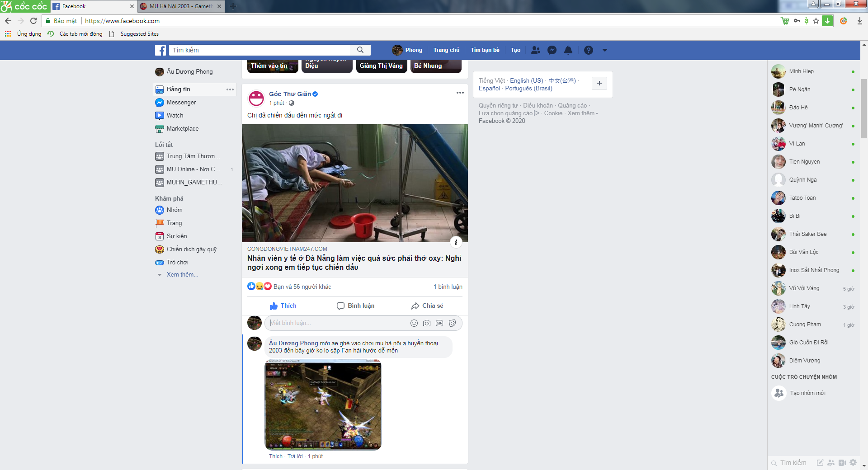Open emoji picker in comment box

click(414, 323)
